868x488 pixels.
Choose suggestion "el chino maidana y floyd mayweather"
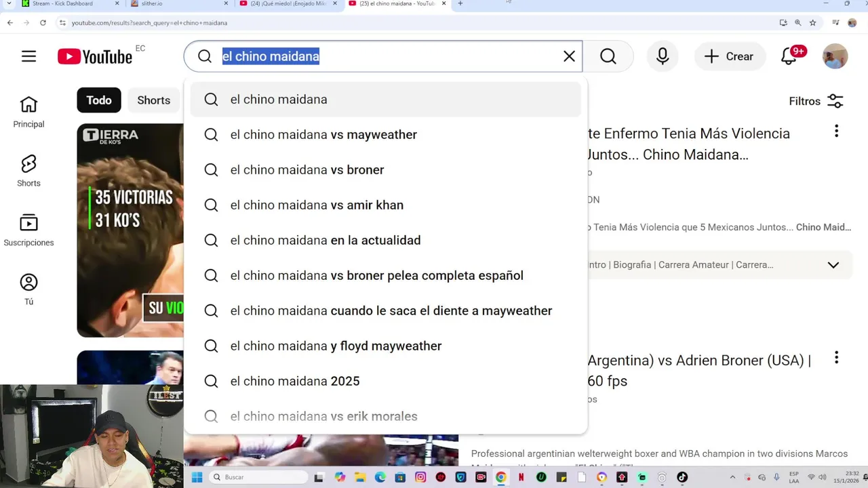coord(385,346)
